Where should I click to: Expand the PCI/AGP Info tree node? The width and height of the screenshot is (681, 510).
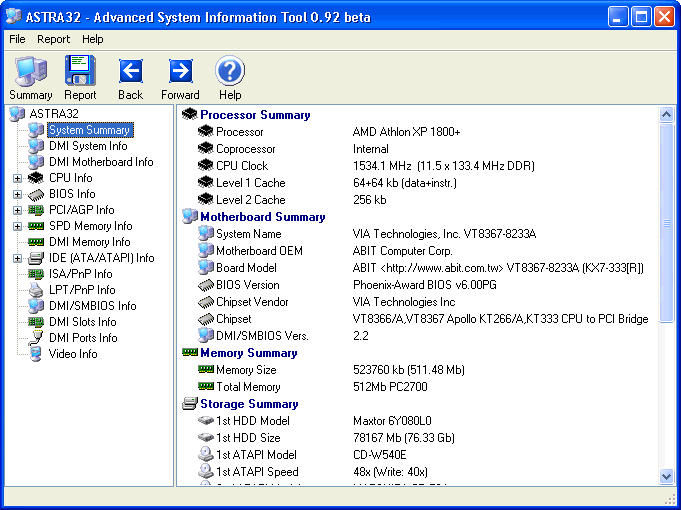point(17,210)
